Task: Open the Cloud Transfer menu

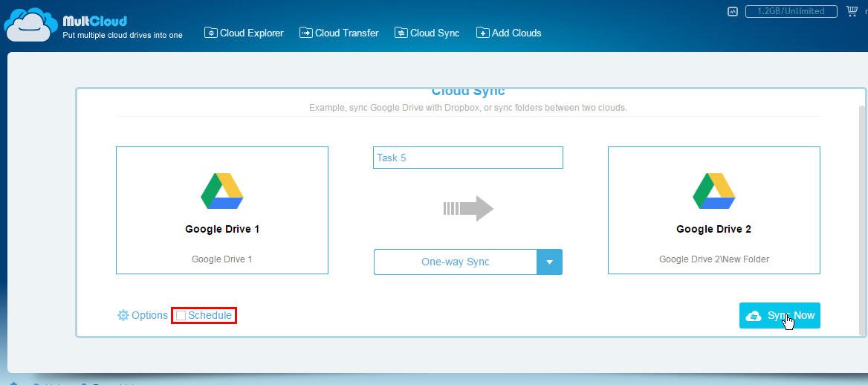Action: [x=340, y=33]
